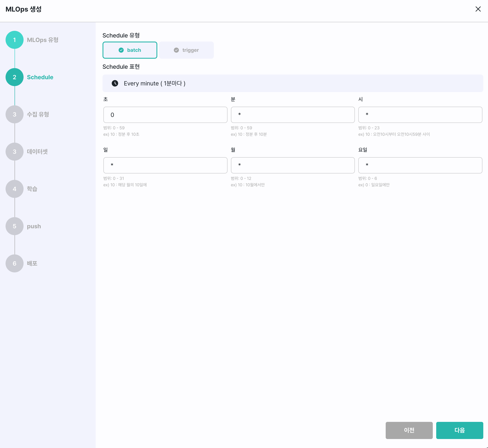This screenshot has width=488, height=448.
Task: Click the 데이터셋 step circle
Action: [15, 152]
